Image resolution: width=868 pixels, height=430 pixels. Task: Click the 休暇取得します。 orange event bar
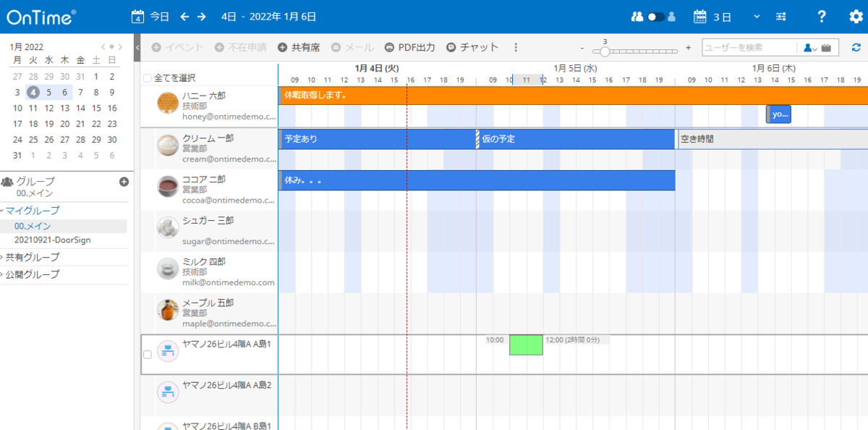click(573, 96)
